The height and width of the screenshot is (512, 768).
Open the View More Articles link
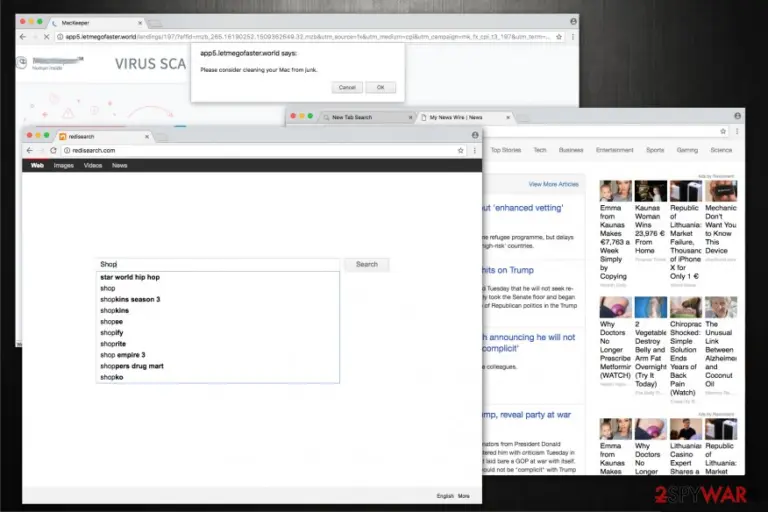553,184
